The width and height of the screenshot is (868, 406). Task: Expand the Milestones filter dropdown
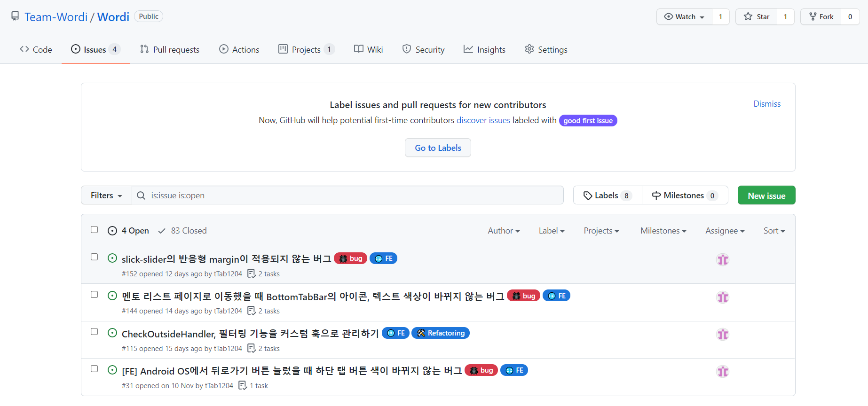[663, 231]
